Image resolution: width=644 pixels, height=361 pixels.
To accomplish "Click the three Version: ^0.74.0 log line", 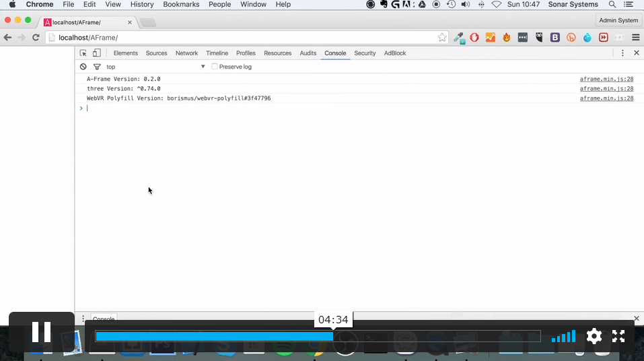I will coord(124,88).
